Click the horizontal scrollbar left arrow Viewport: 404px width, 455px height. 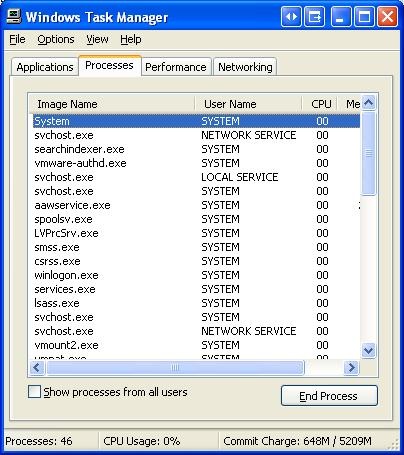(37, 368)
